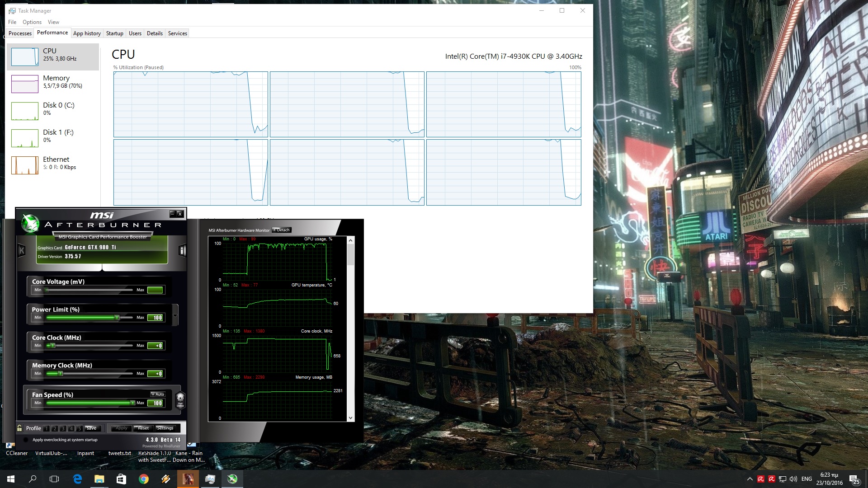
Task: Detach the Afterburner Hardware Monitor
Action: pos(282,230)
